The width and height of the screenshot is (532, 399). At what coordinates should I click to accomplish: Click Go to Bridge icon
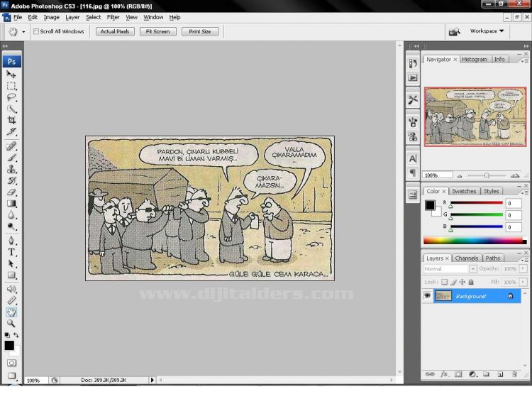pyautogui.click(x=454, y=32)
